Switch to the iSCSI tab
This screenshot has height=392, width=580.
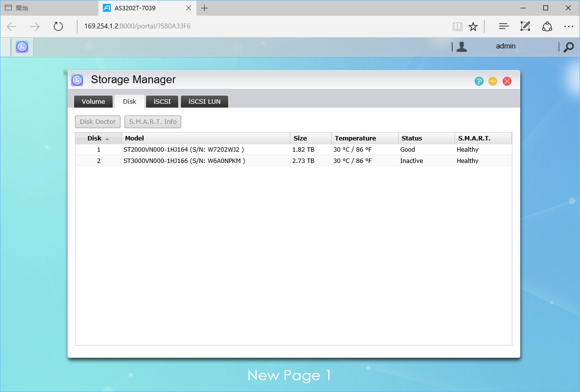[x=162, y=102]
